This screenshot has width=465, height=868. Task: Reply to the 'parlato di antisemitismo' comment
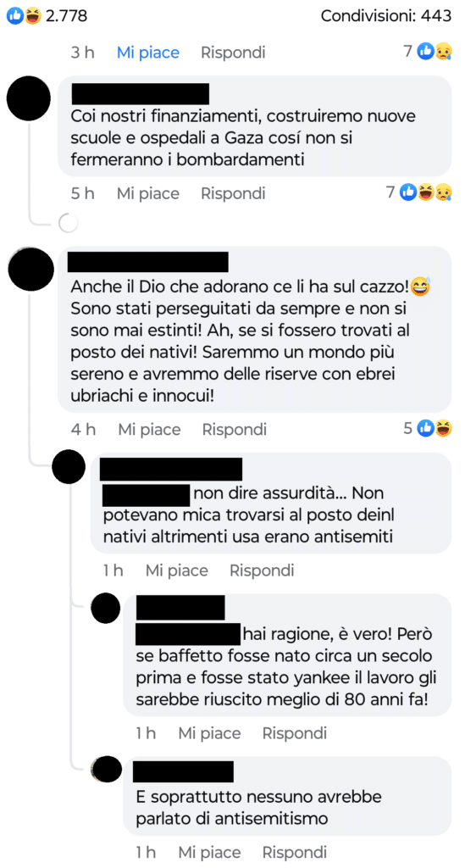(x=295, y=852)
